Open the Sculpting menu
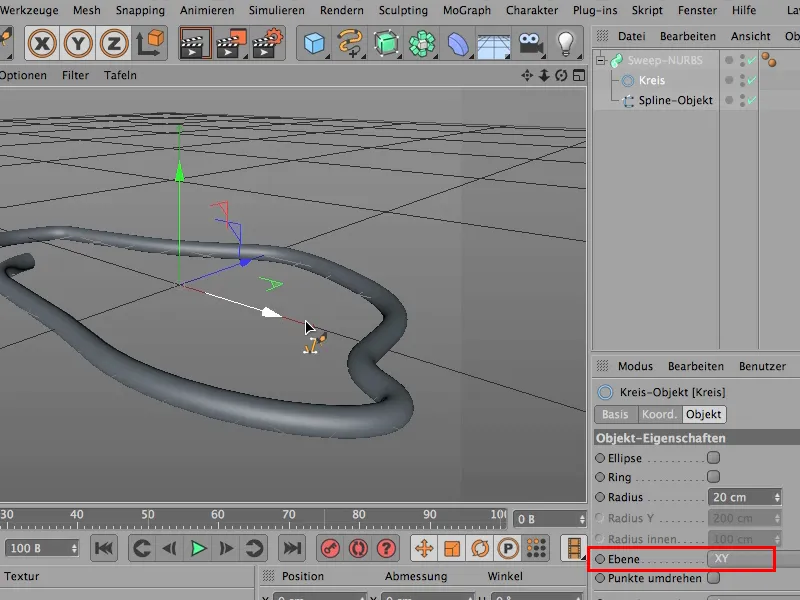 (403, 10)
